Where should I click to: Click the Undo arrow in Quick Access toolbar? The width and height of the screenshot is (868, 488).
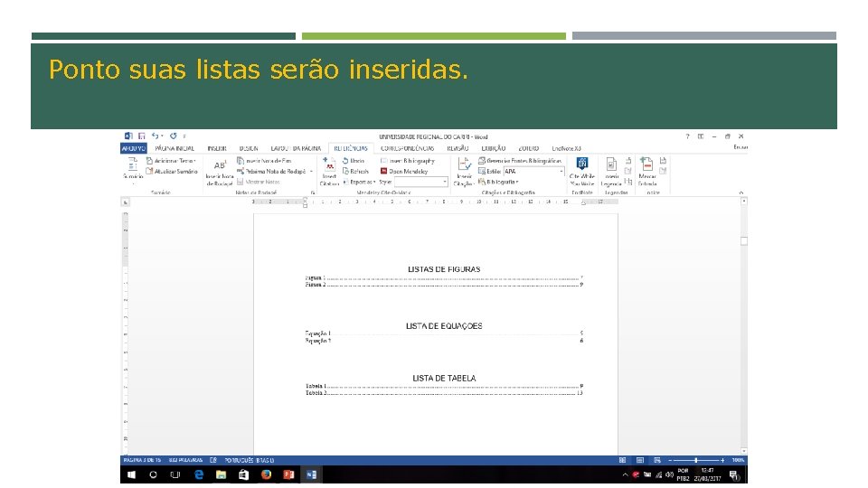155,136
